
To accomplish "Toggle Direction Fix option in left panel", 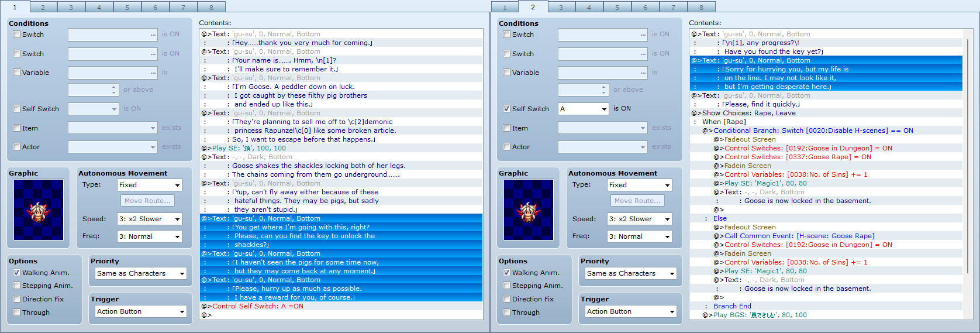I will click(x=17, y=299).
